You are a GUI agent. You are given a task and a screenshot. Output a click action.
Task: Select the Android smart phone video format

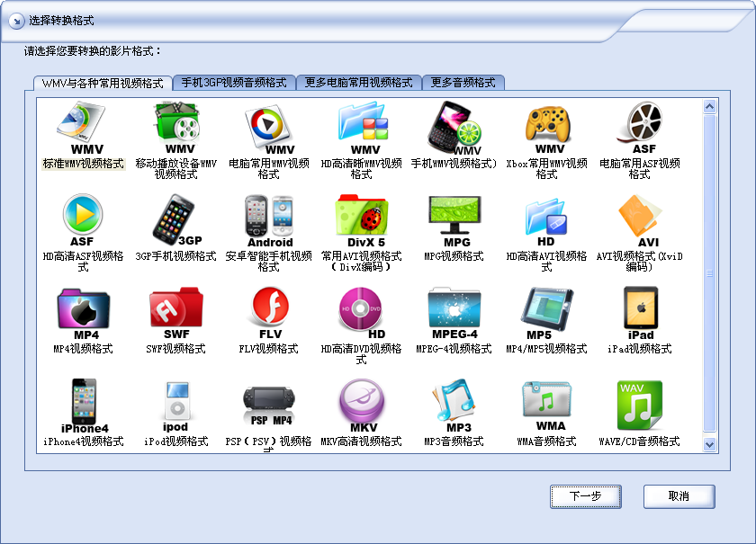coord(268,221)
